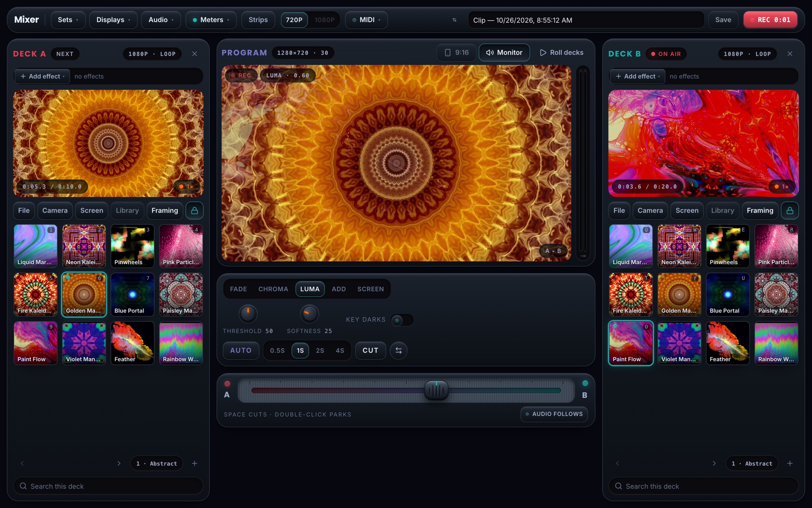Click the A ▸ B direction badge in program
812x508 pixels.
coord(553,251)
